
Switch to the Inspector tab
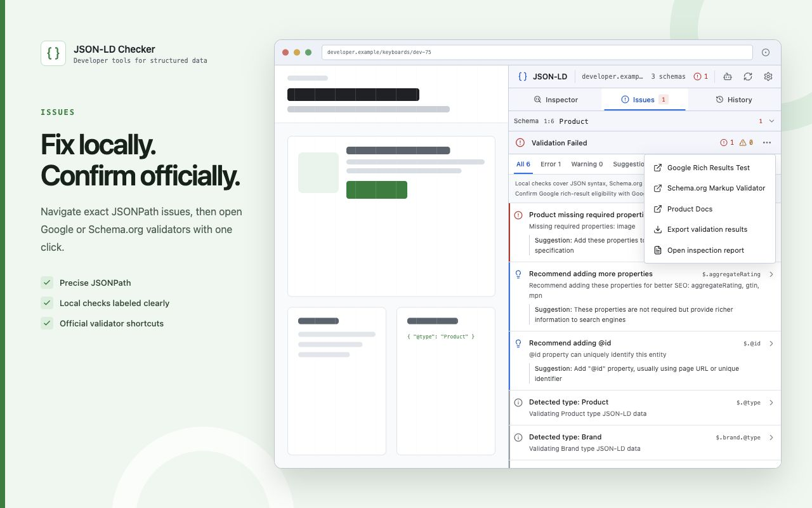tap(556, 100)
